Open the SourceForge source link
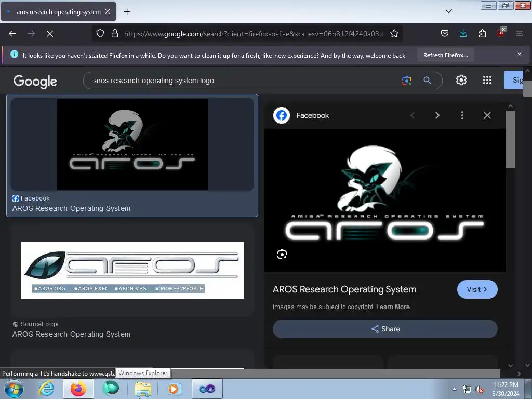This screenshot has height=399, width=532. (35, 324)
